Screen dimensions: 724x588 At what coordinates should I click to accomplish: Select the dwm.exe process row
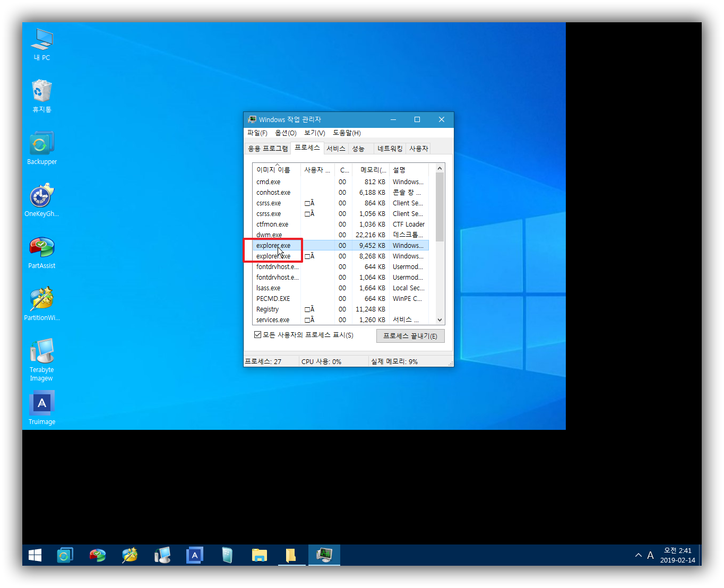[x=341, y=235]
